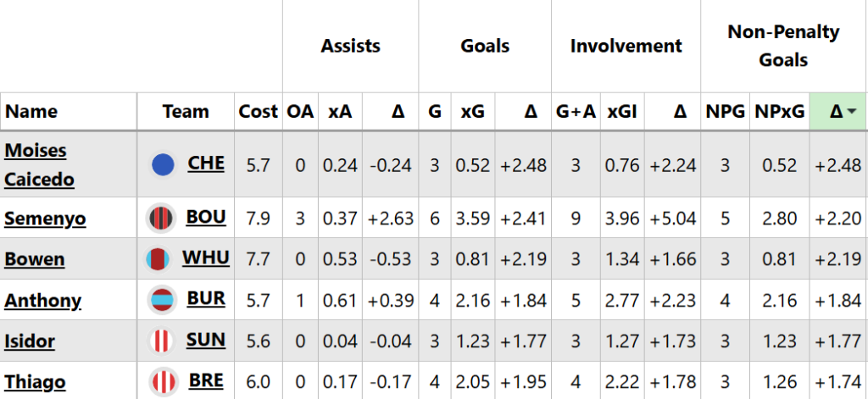Click the CHE team link
Viewport: 868px width, 399px height.
(206, 163)
